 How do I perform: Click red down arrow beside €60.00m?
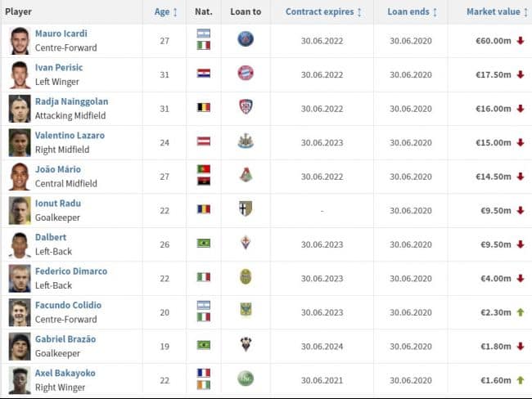(521, 41)
